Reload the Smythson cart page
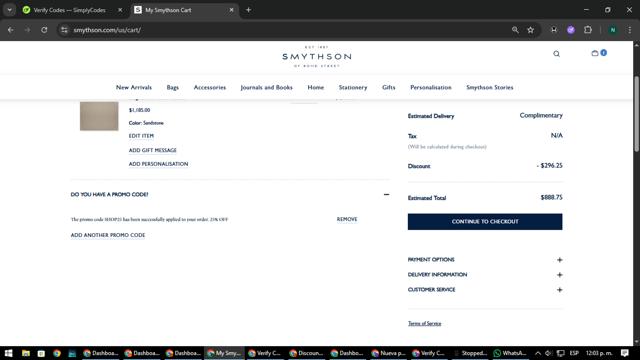Screen dimensions: 640x360 click(x=44, y=30)
